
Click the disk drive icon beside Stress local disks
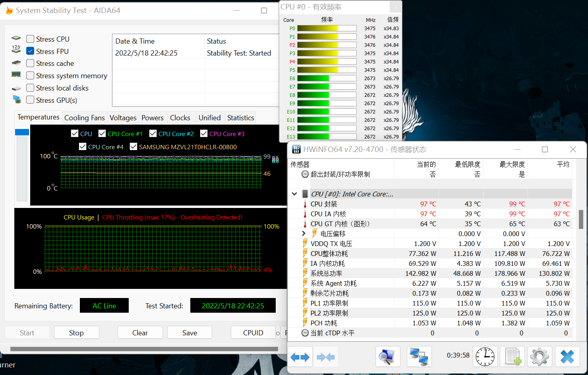[x=16, y=88]
